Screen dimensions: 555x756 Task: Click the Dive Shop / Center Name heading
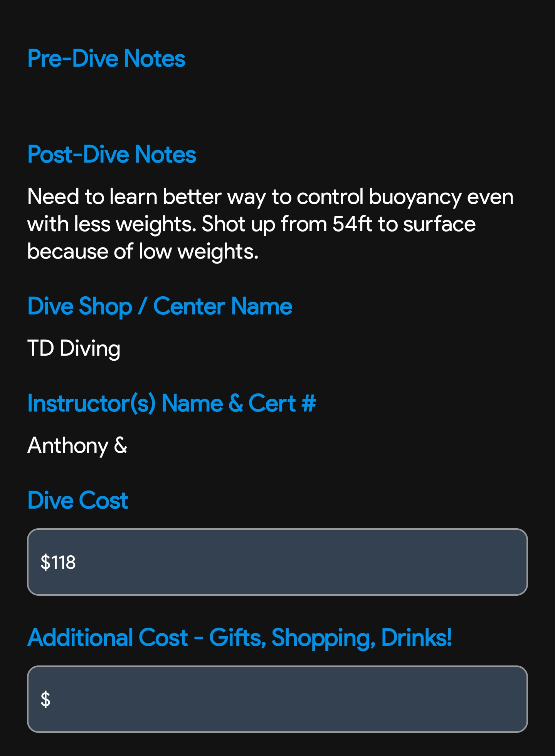click(160, 306)
